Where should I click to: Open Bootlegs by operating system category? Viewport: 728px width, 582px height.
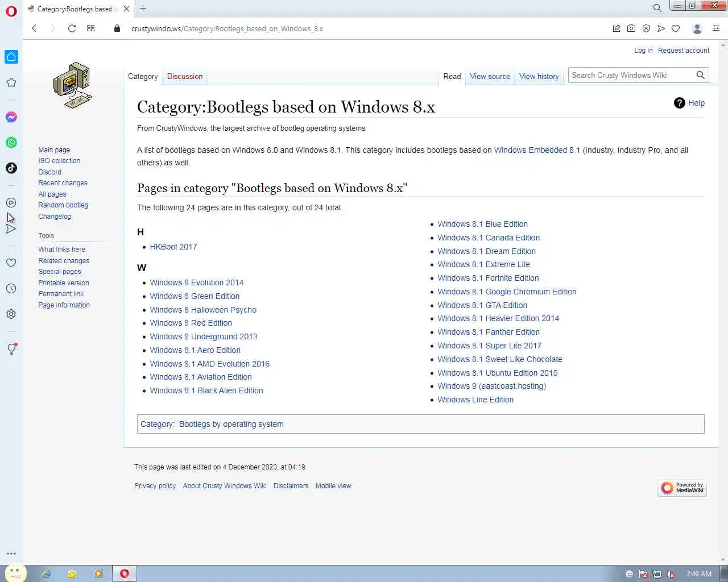tap(231, 424)
